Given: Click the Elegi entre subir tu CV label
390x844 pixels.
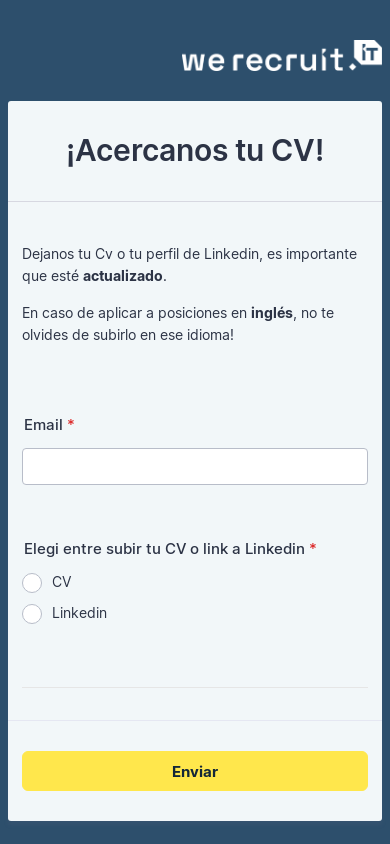Looking at the screenshot, I should click(x=165, y=548).
